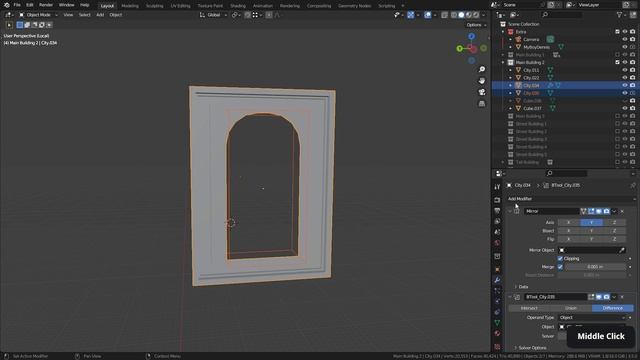
Task: Click the zoom magnifier in viewport gizmos
Action: (x=482, y=69)
